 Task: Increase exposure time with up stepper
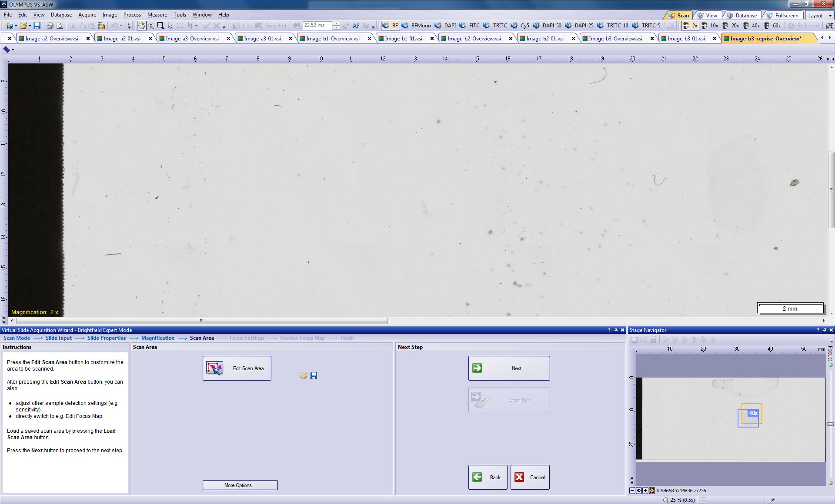(x=336, y=23)
